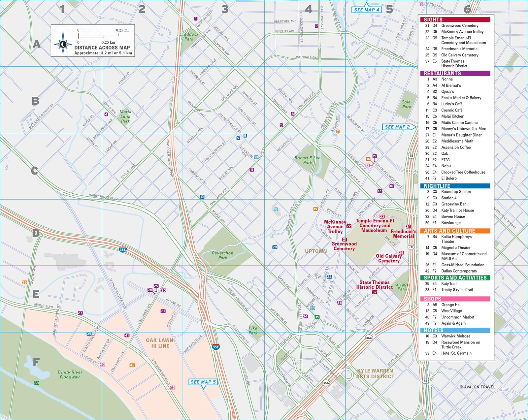Click marker 25 for Old Calvary Cemetery
This screenshot has width=528, height=420.
(401, 253)
